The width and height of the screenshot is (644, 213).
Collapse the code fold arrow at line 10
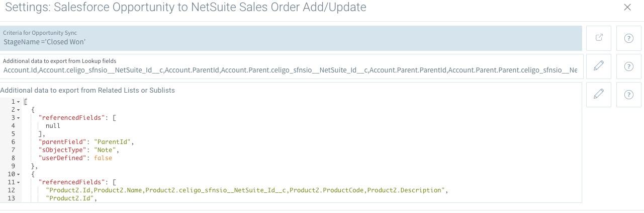tap(19, 174)
